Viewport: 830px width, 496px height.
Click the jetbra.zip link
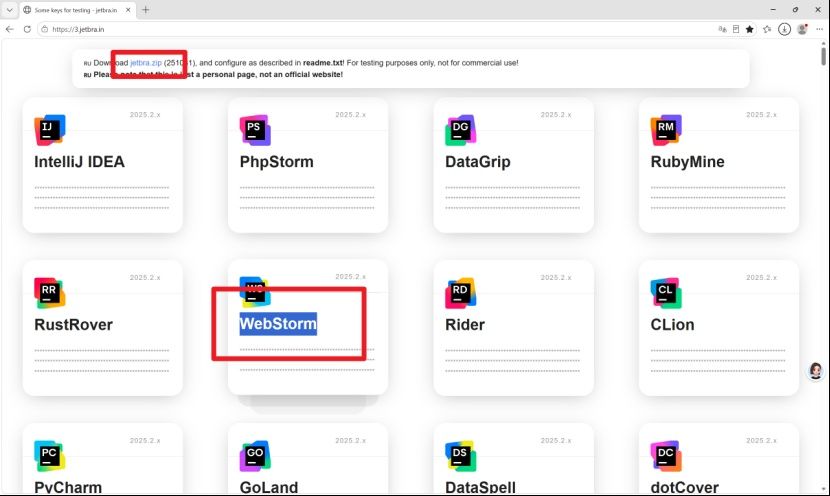point(146,62)
